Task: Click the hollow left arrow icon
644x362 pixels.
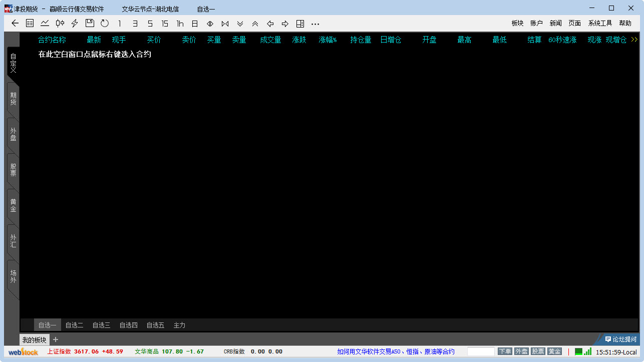Action: (x=270, y=23)
